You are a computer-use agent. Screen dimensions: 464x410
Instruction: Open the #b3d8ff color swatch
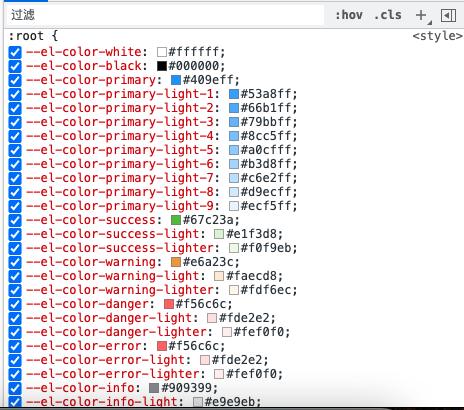(x=234, y=164)
